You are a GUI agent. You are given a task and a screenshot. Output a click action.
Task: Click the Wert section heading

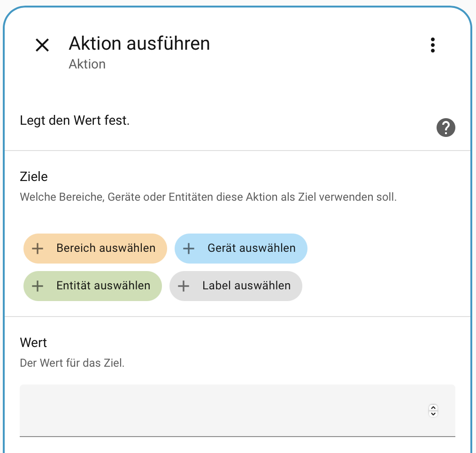pos(33,343)
